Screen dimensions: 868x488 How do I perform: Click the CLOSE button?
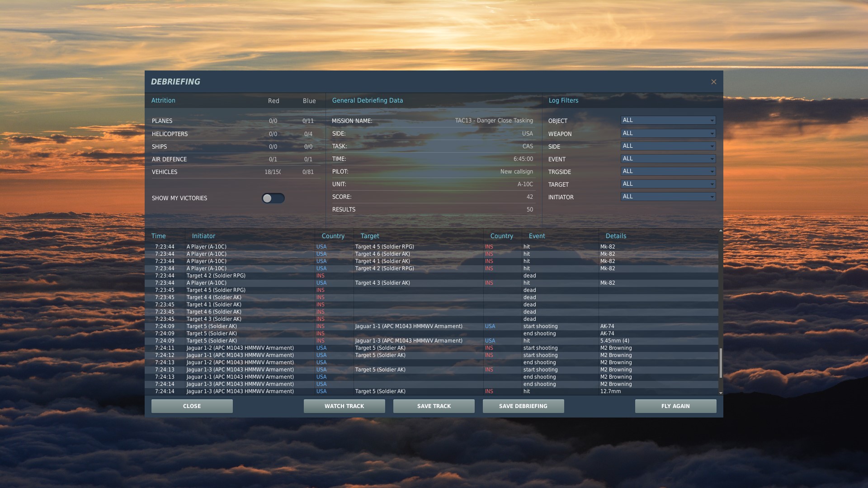pos(192,406)
